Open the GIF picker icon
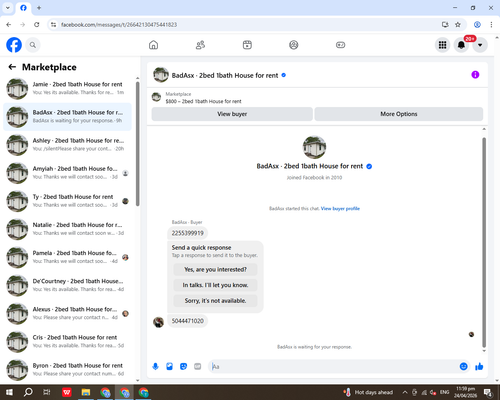This screenshot has width=500, height=400. pos(198,367)
